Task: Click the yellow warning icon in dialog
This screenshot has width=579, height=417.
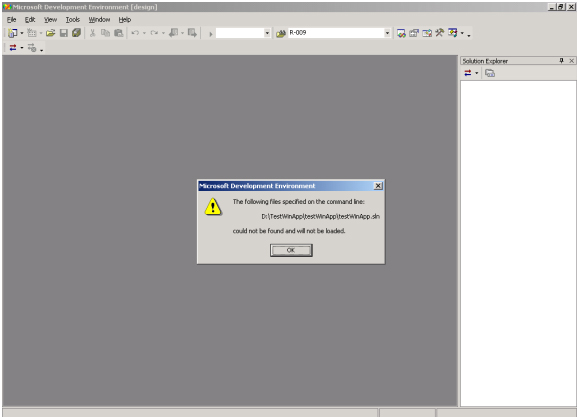Action: coord(213,206)
